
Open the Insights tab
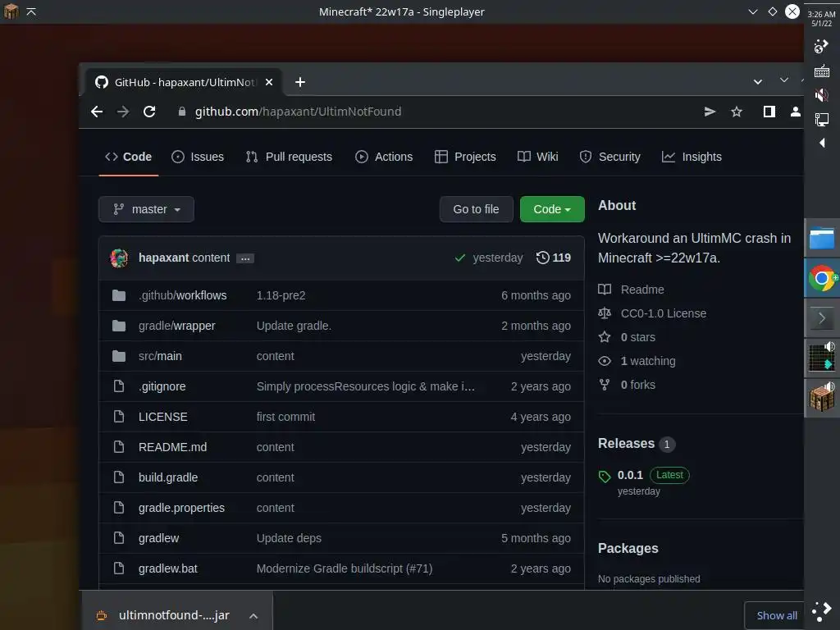pos(692,157)
